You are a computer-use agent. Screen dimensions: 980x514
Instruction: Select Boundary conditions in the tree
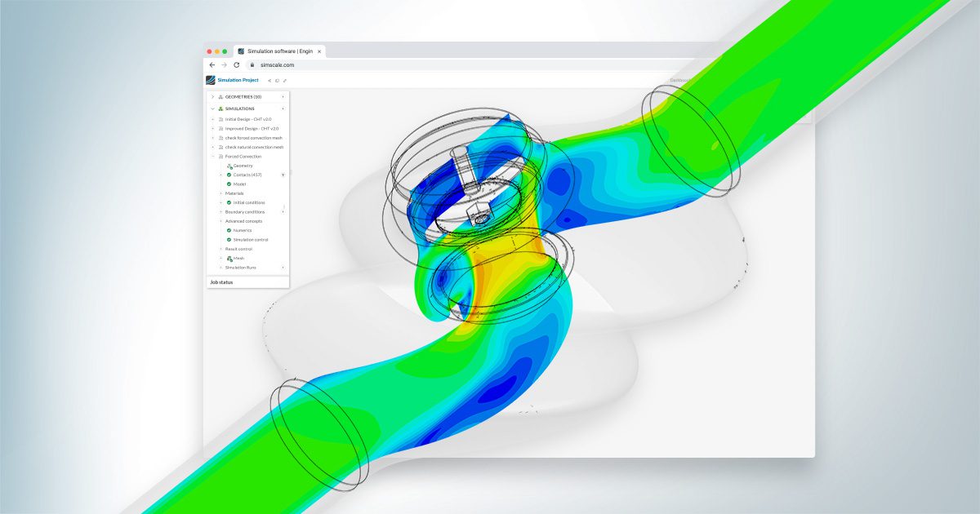point(245,212)
